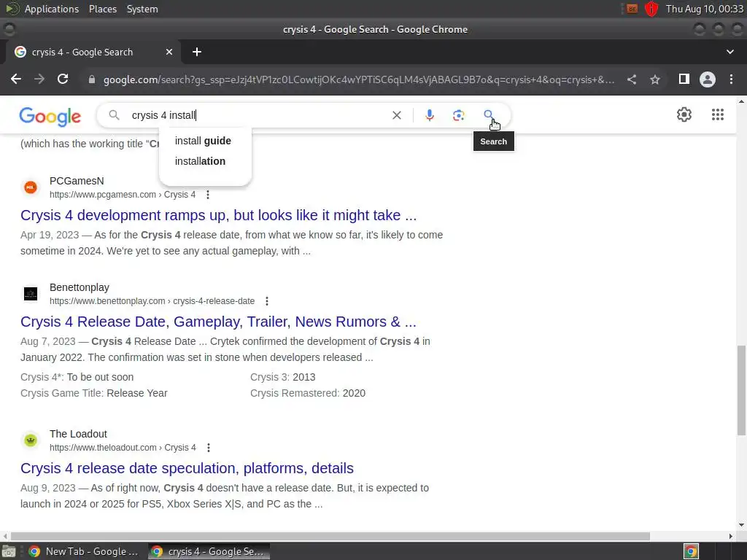Choose the "installation" suggestion
This screenshot has height=560, width=747.
[200, 161]
